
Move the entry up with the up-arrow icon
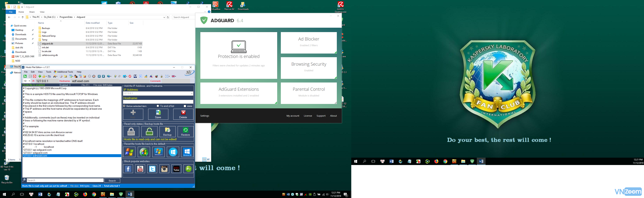[99, 76]
